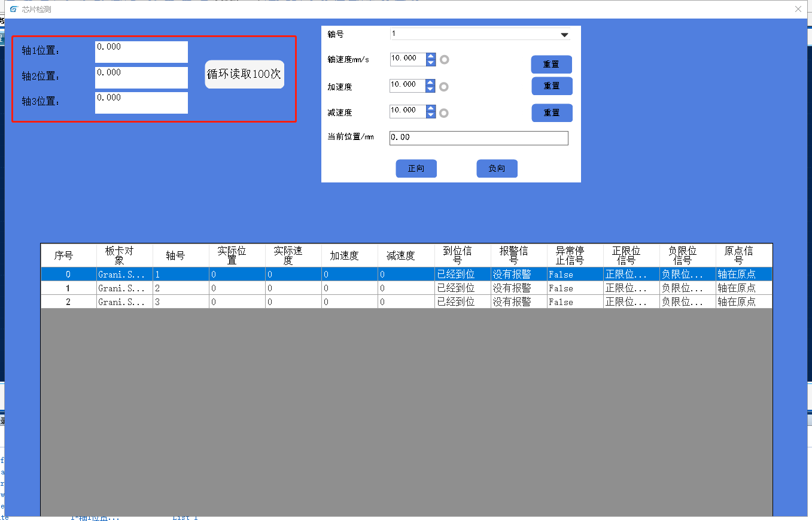Image resolution: width=812 pixels, height=521 pixels.
Task: Click the 实际位置 column header
Action: 237,255
